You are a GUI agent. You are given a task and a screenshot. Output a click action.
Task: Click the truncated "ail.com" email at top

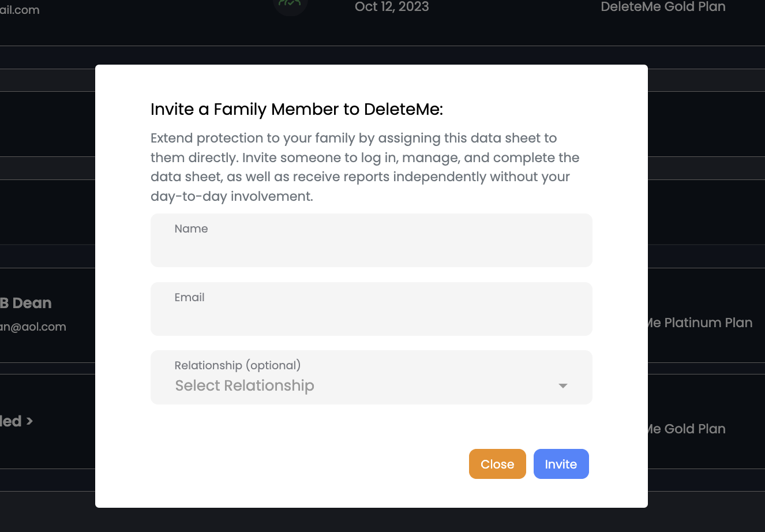[20, 10]
